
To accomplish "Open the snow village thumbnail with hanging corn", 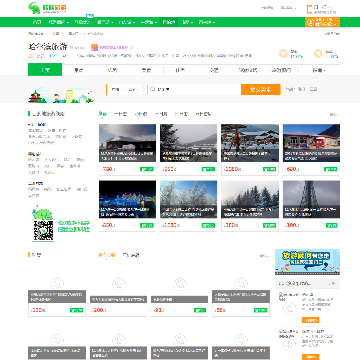I will tap(250, 143).
